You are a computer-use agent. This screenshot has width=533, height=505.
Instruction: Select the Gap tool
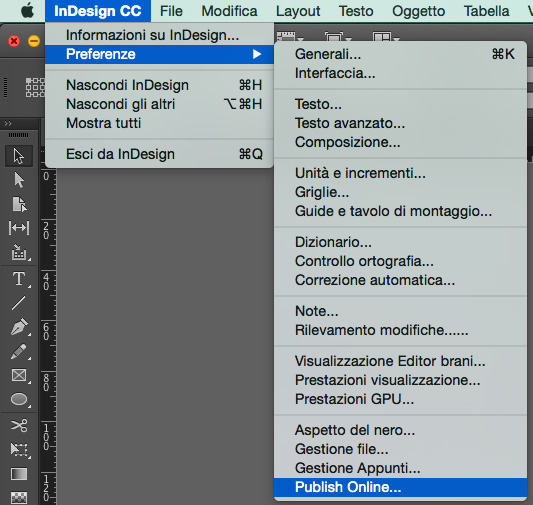click(x=19, y=228)
